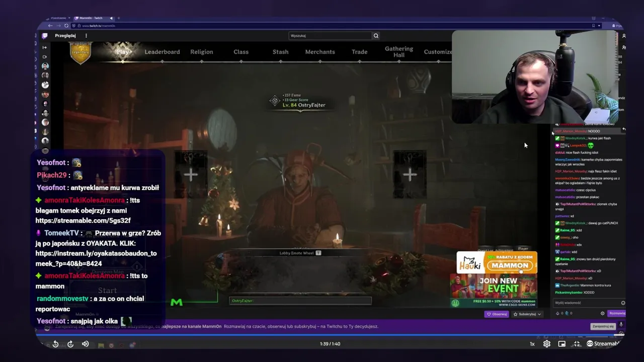Click the Obserwuj follow button
This screenshot has height=362, width=644.
tap(497, 314)
